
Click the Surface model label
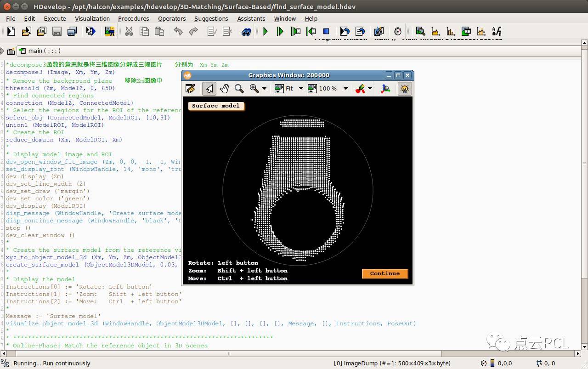(216, 106)
